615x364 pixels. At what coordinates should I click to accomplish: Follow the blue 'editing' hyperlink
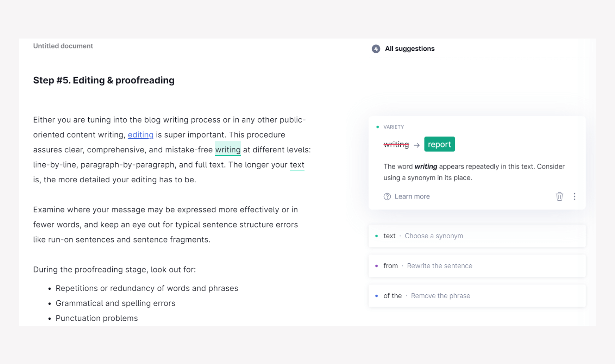[x=141, y=135]
